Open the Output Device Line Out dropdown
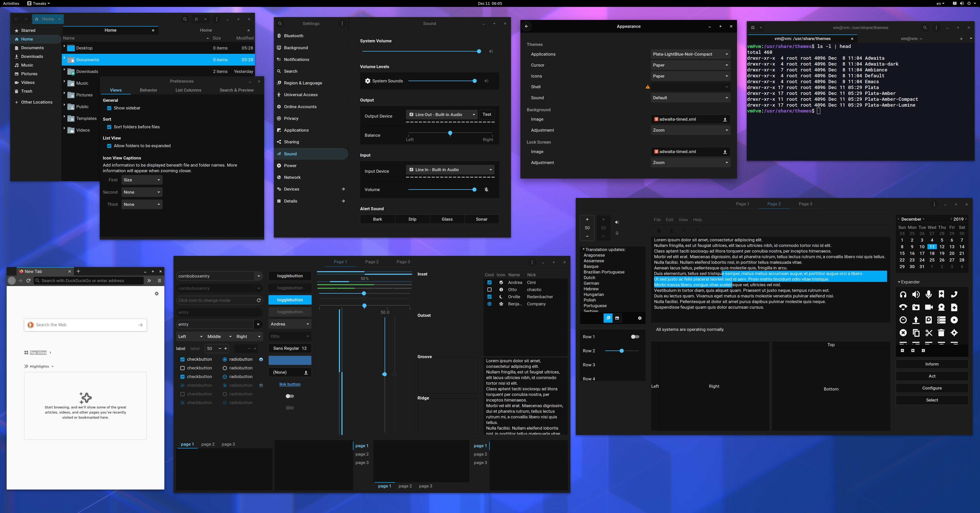 [x=442, y=115]
